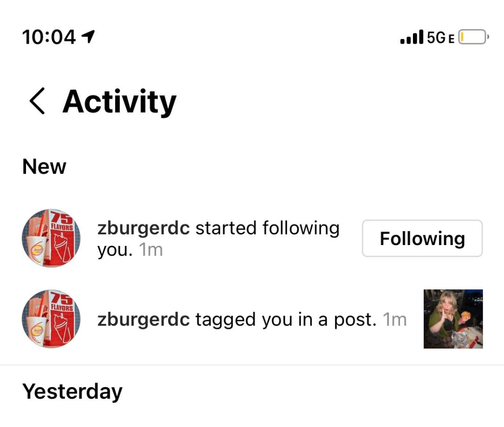Tap the back arrow beside Activity
This screenshot has height=427, width=504.
(37, 101)
